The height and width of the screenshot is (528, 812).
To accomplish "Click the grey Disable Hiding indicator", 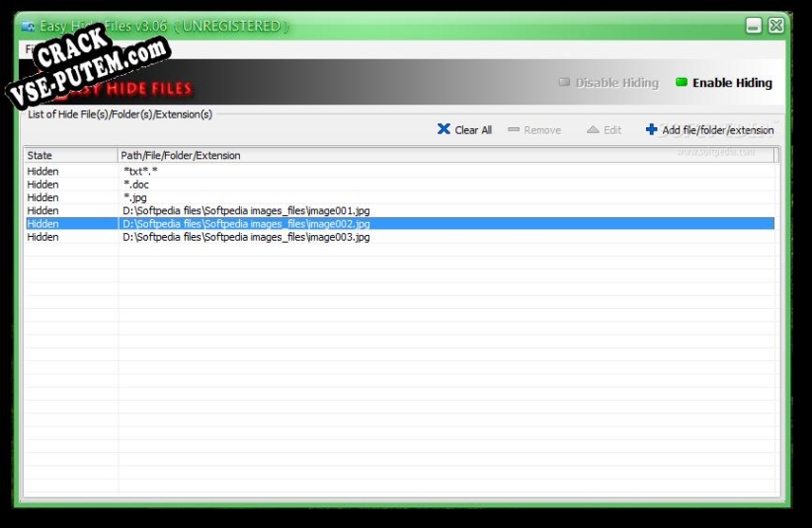I will 564,82.
